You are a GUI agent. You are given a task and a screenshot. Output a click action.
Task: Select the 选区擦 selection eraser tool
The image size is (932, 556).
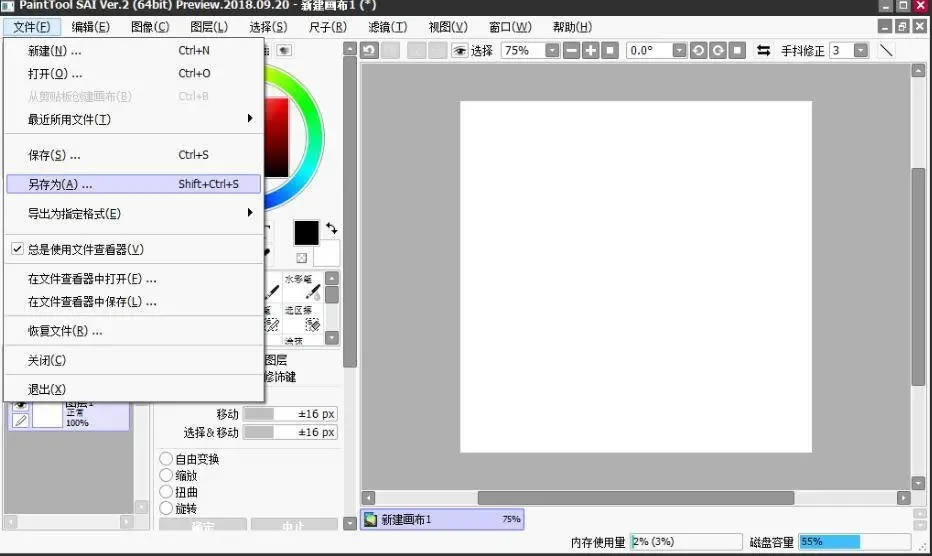click(x=303, y=319)
